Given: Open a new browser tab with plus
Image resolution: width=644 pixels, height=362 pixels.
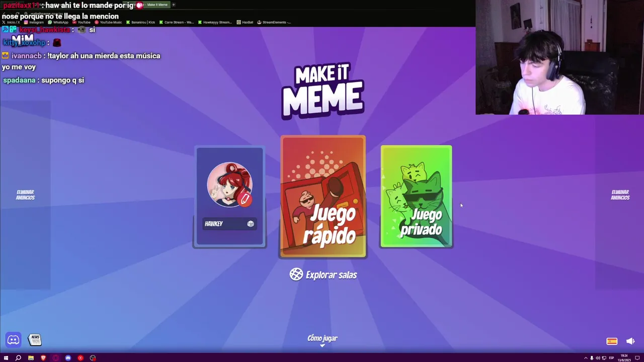Looking at the screenshot, I should tap(174, 5).
